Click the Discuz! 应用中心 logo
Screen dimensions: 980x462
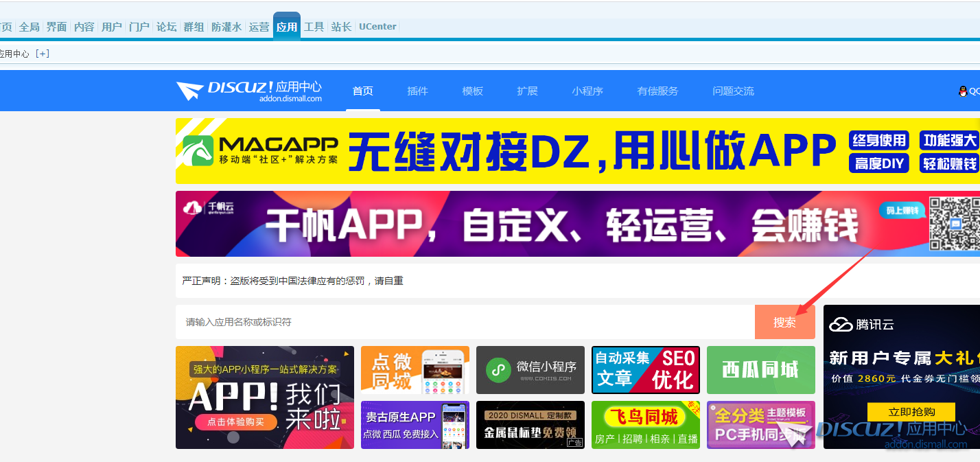pyautogui.click(x=249, y=91)
